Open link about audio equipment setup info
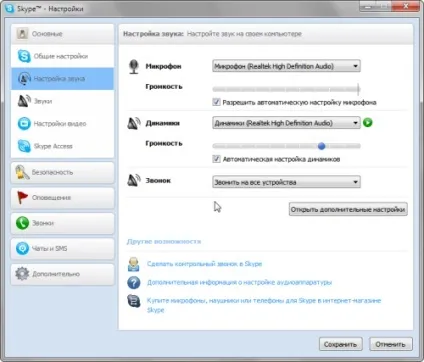 [239, 282]
